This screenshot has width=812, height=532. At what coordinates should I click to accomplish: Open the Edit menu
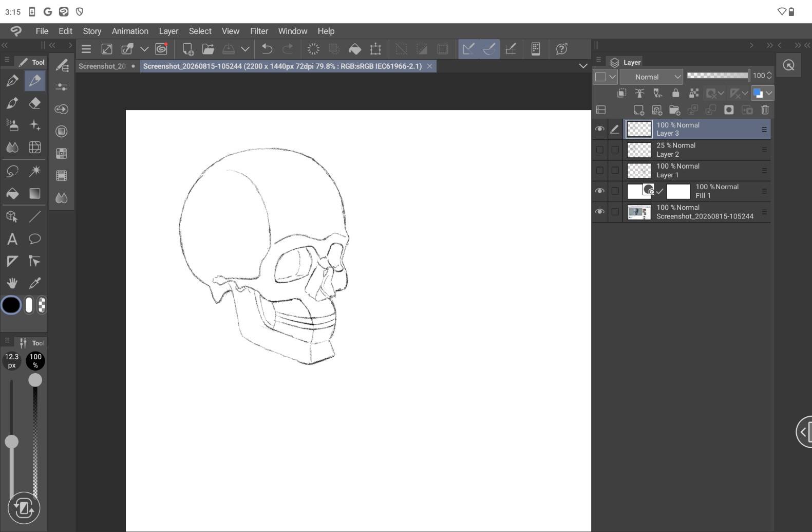65,31
